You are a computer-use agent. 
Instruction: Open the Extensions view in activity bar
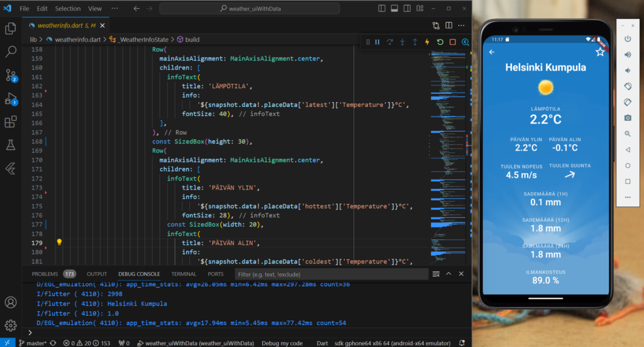pyautogui.click(x=11, y=122)
